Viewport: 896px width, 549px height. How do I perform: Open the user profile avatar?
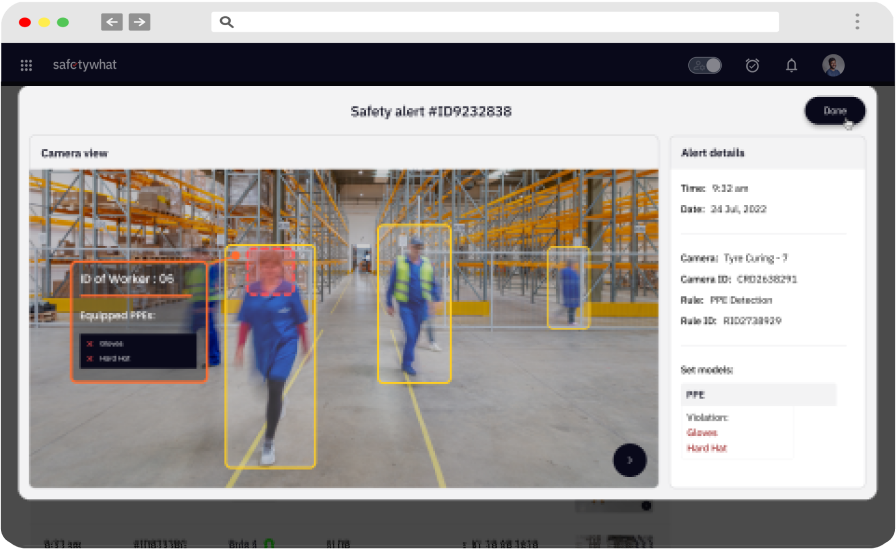[833, 66]
